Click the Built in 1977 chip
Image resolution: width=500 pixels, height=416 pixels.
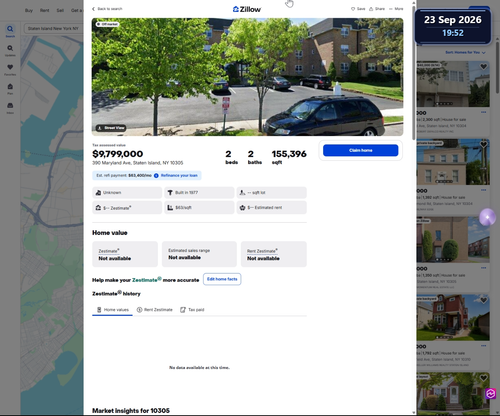click(199, 193)
